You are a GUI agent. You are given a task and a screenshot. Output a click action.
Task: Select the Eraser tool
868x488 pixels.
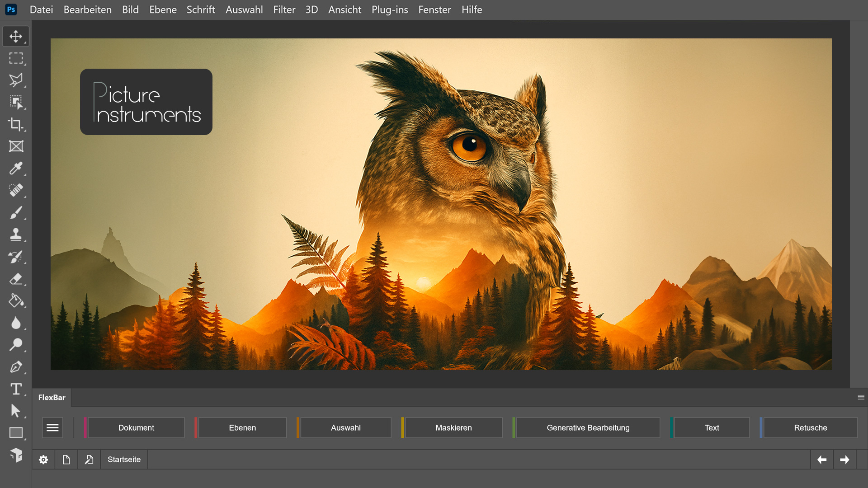click(16, 279)
